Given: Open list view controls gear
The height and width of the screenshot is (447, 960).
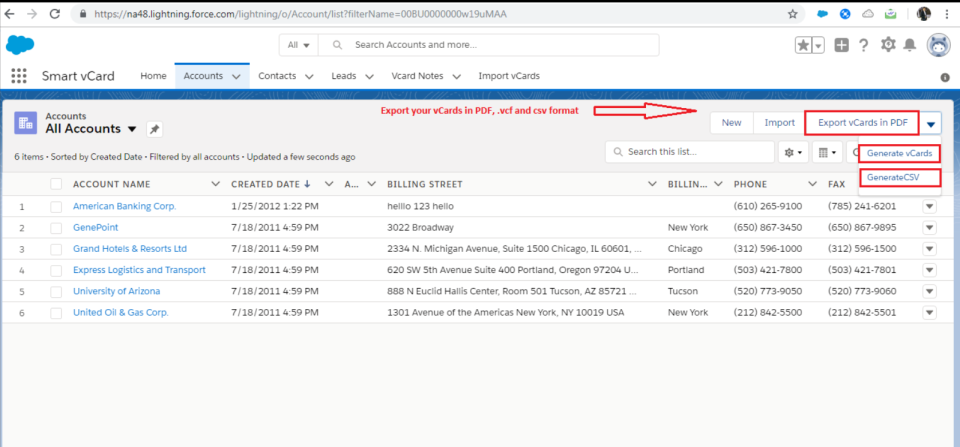Looking at the screenshot, I should pos(793,152).
